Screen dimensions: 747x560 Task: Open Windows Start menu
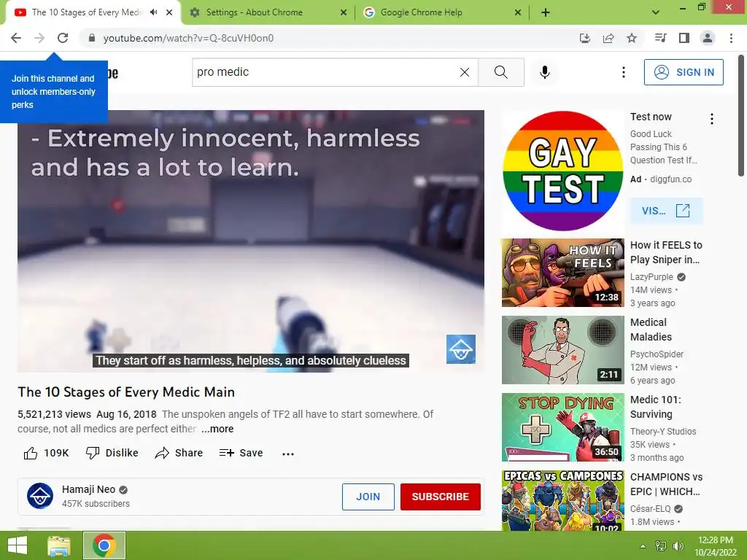18,545
